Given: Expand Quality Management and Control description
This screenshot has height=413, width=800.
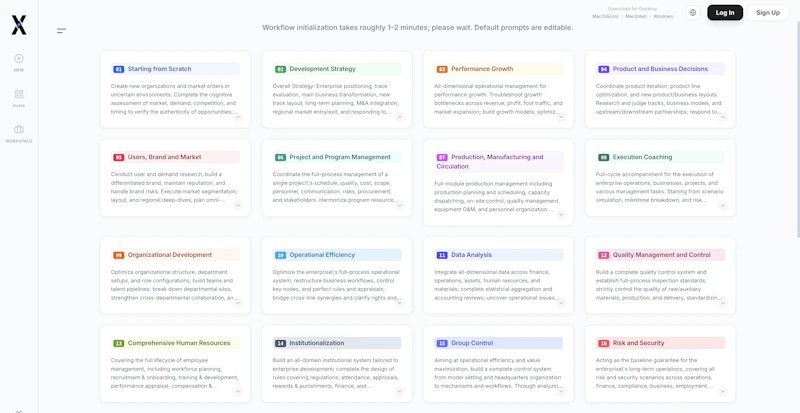Looking at the screenshot, I should tap(722, 303).
